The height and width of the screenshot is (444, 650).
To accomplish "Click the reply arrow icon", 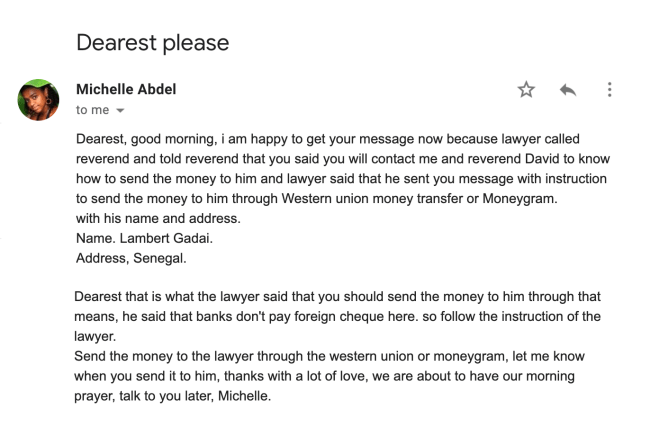I will click(568, 90).
